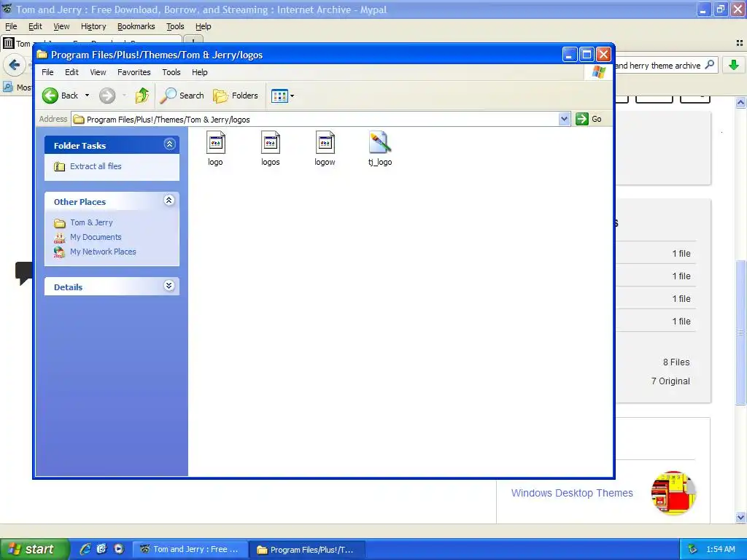Open the Forward button history dropdown

pos(124,96)
